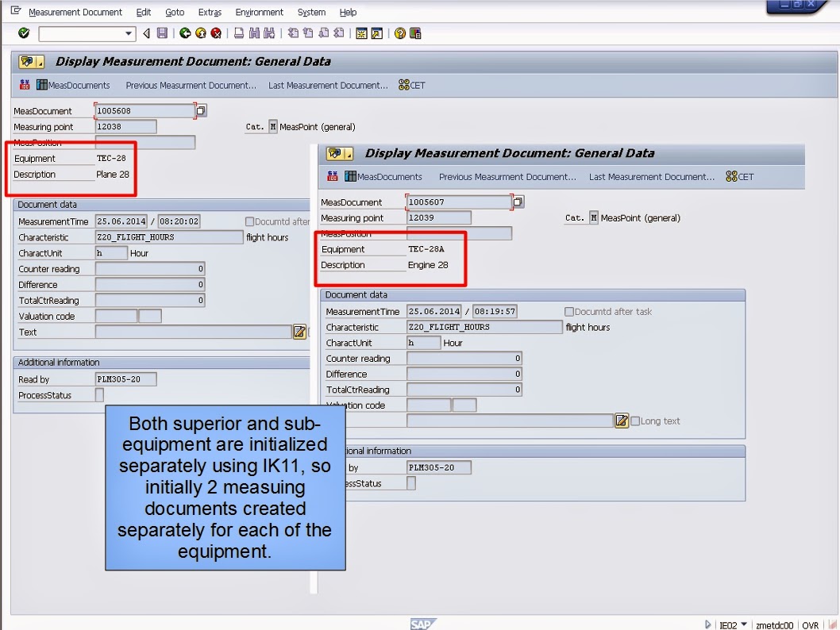Screen dimensions: 840x630
Task: Open the Extras menu
Action: pyautogui.click(x=210, y=12)
